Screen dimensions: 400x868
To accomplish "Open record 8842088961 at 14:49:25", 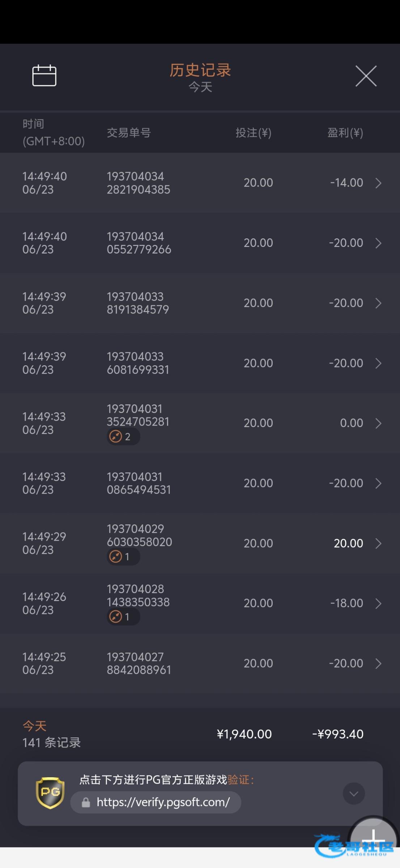I will [200, 663].
